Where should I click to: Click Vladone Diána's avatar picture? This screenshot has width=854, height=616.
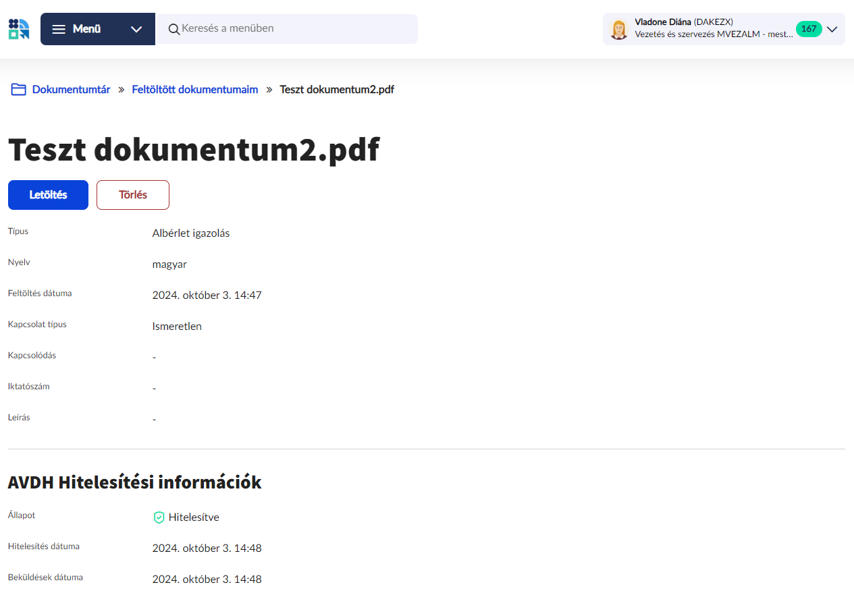pyautogui.click(x=618, y=29)
